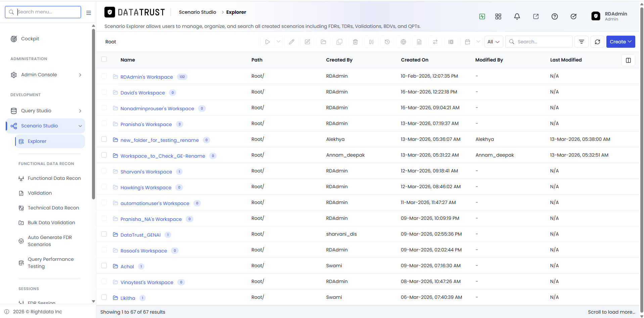Toggle the hamburger menu collapse icon
Image resolution: width=644 pixels, height=318 pixels.
click(x=89, y=12)
